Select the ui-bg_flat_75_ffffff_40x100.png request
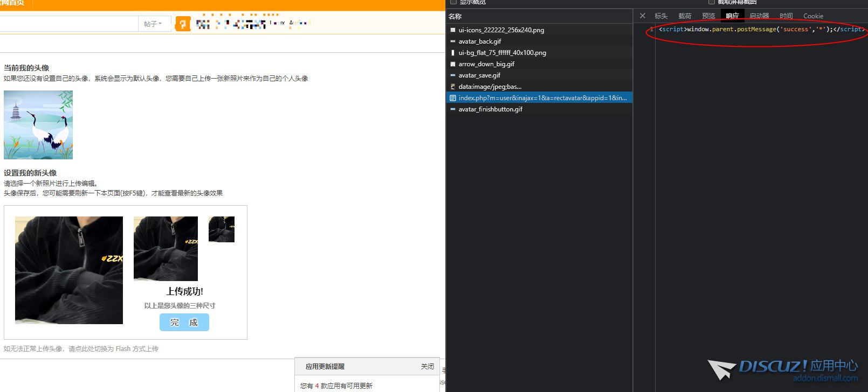The height and width of the screenshot is (392, 868). [x=539, y=53]
